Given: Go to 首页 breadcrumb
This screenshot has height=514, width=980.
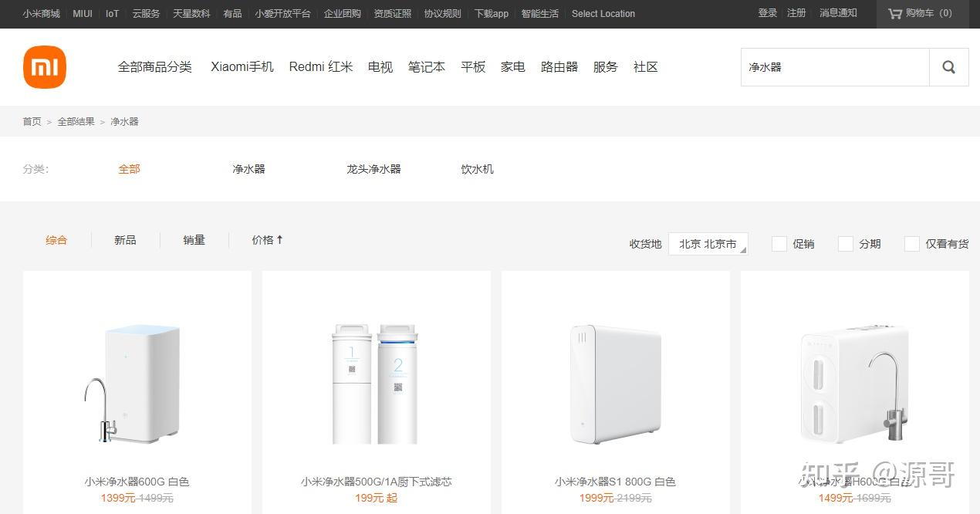Looking at the screenshot, I should [32, 121].
